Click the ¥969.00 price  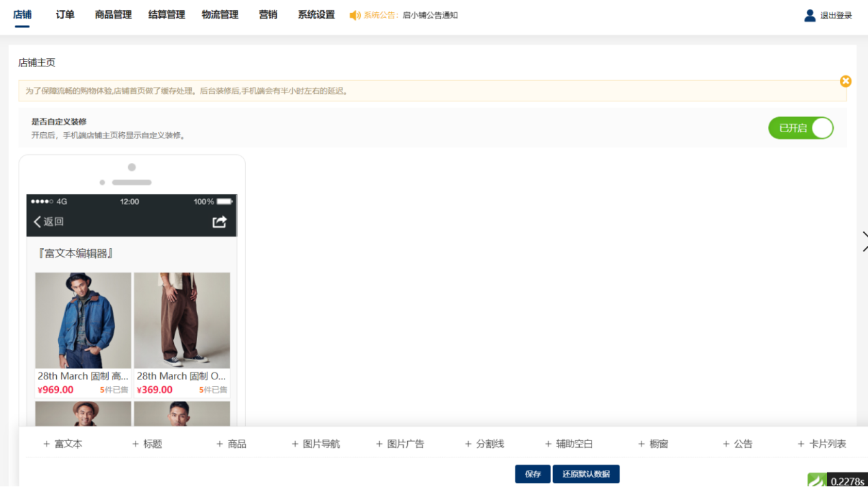[55, 390]
